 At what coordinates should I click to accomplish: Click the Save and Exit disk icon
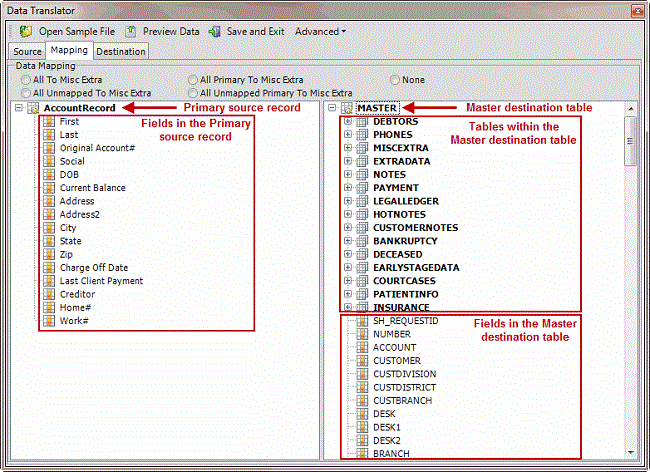point(214,31)
